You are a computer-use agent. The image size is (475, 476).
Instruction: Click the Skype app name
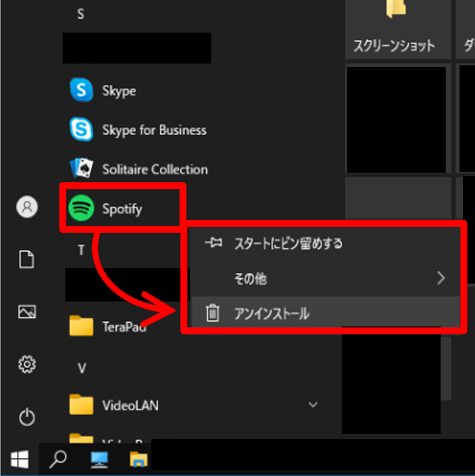click(119, 91)
